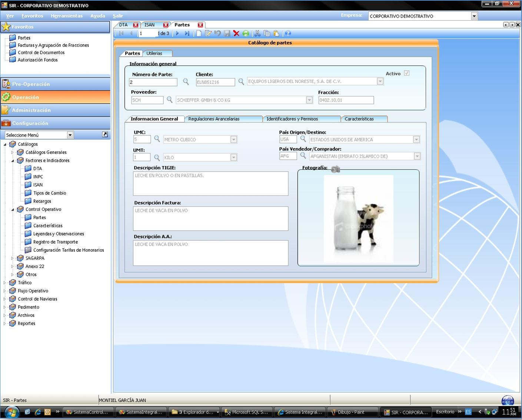This screenshot has height=420, width=522.
Task: Click the camera icon beside Fotografía
Action: pyautogui.click(x=335, y=169)
